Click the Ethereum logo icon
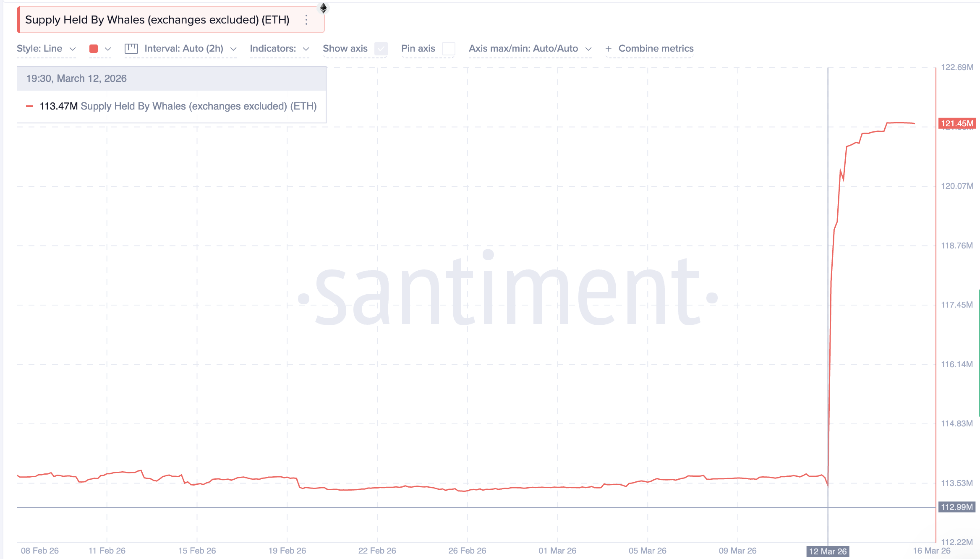This screenshot has width=980, height=559. [x=323, y=8]
